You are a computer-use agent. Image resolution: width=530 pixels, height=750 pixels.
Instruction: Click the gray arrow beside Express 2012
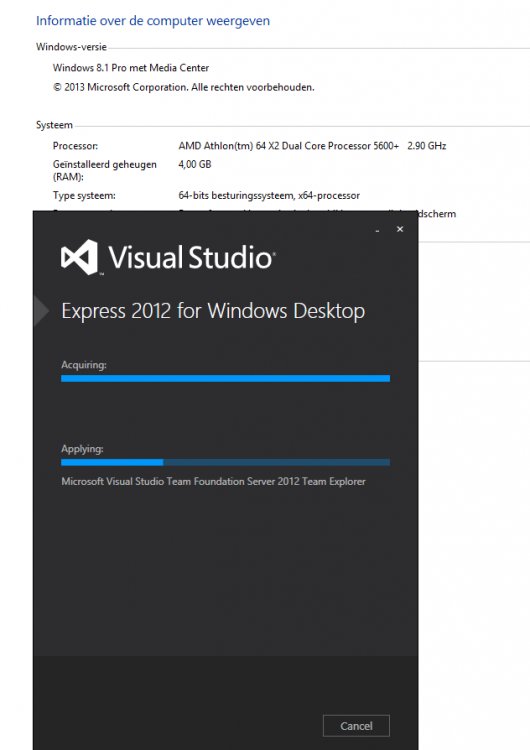coord(41,310)
